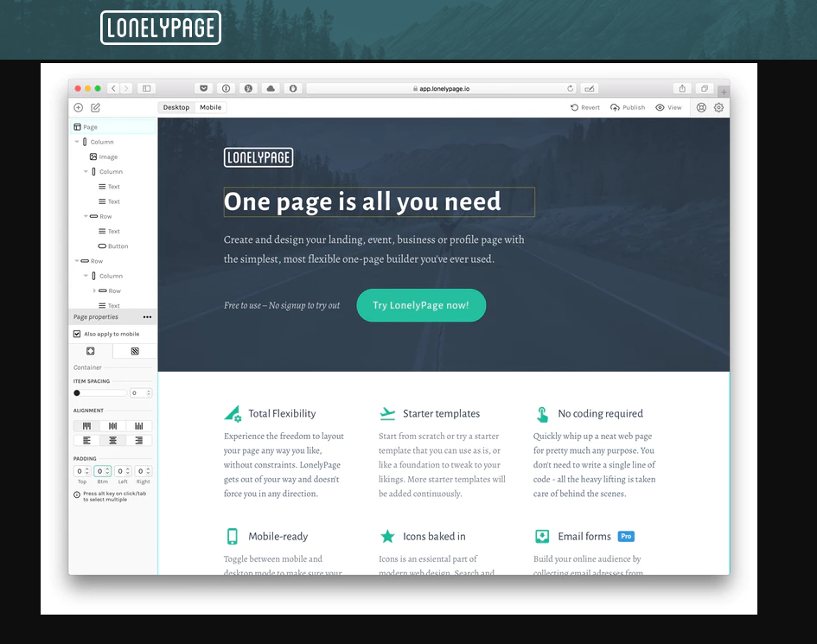Image resolution: width=817 pixels, height=644 pixels.
Task: Select middle vertical alignment icon
Action: (112, 425)
